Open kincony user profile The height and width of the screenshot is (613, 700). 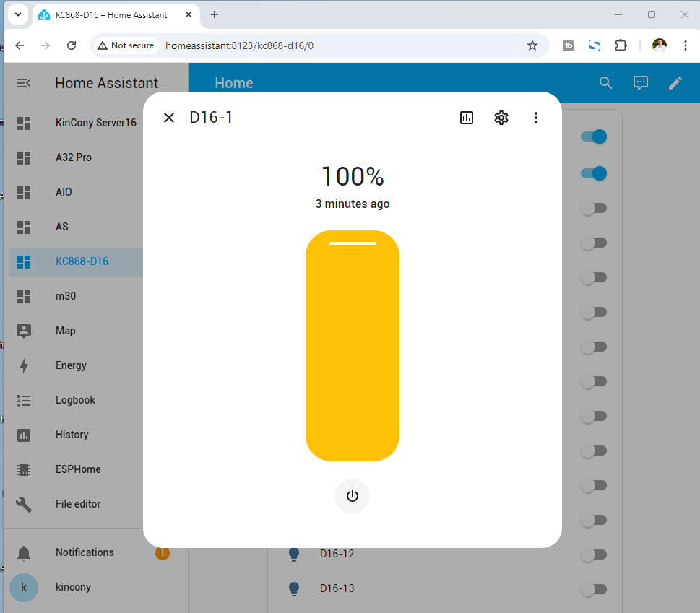coord(24,587)
